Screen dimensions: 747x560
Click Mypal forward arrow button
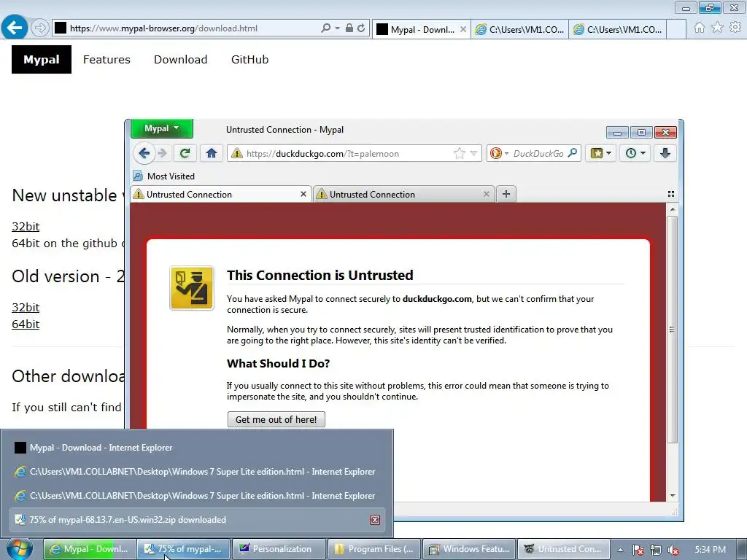163,153
